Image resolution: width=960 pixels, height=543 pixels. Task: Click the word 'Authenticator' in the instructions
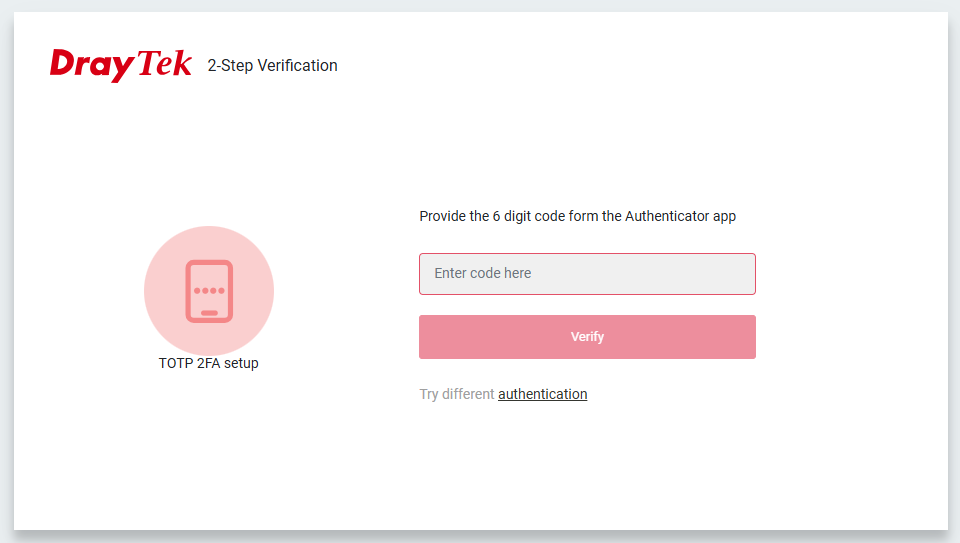[667, 216]
